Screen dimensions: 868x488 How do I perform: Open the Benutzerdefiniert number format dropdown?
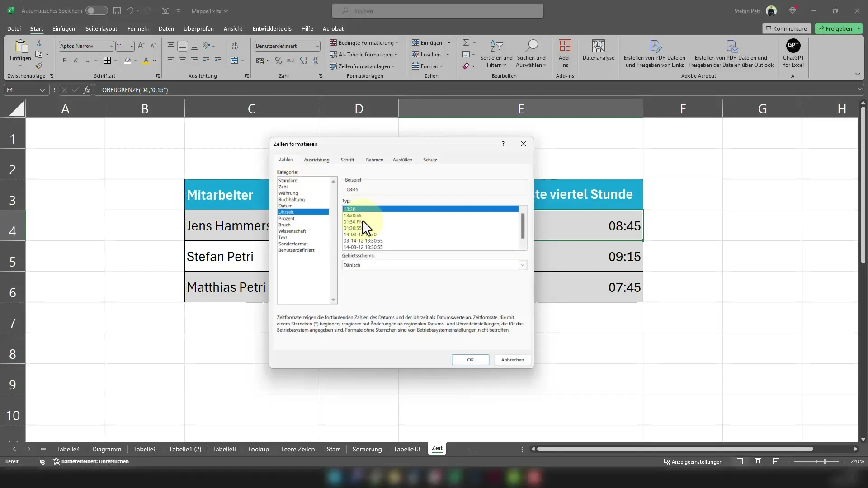(x=317, y=46)
